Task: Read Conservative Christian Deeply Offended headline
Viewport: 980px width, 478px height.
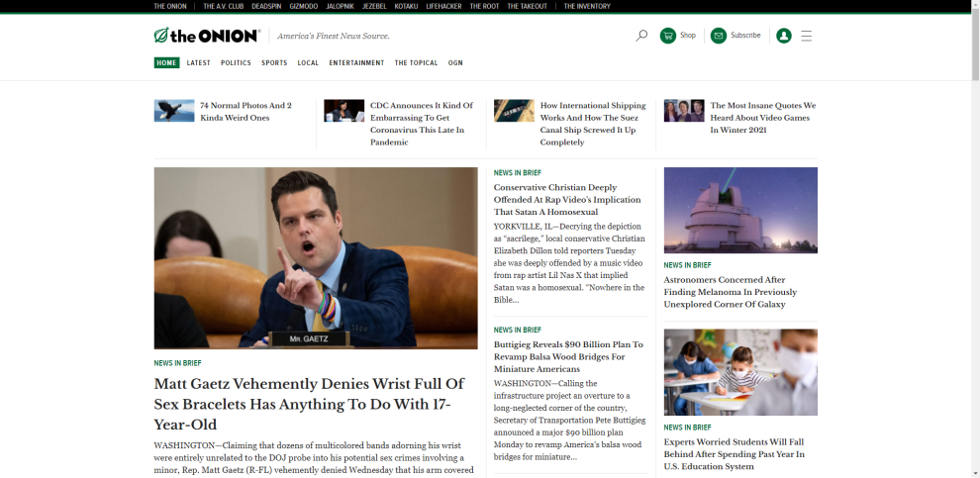Action: [x=567, y=200]
